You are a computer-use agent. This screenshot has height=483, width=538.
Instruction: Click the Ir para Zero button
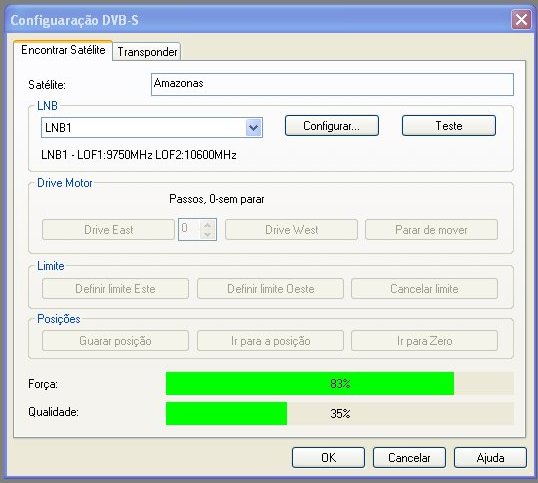pyautogui.click(x=424, y=341)
